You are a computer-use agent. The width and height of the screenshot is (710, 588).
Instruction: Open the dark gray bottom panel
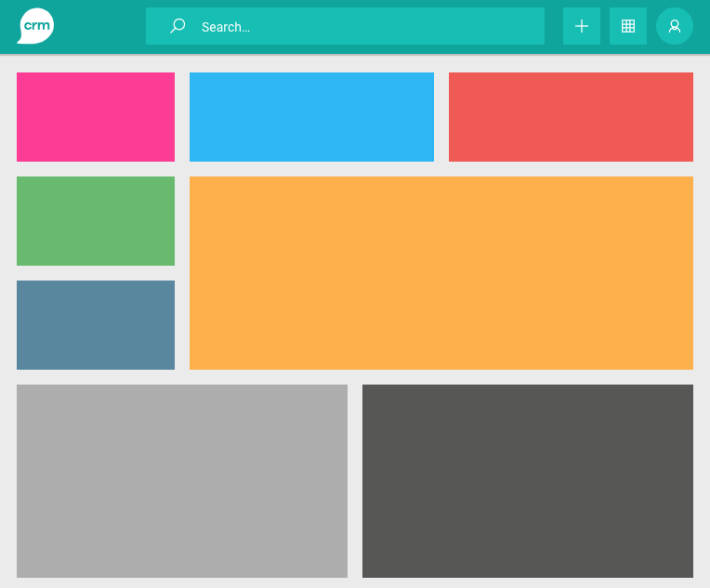(x=528, y=481)
